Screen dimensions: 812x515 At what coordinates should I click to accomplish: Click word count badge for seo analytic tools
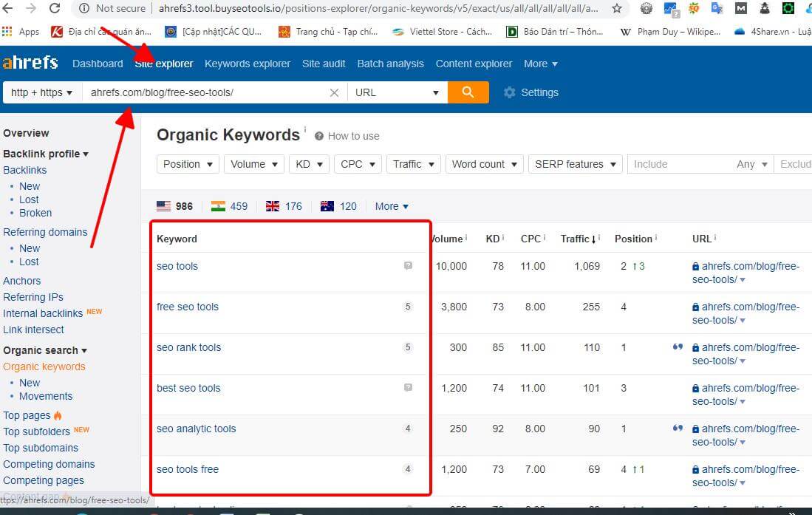408,429
